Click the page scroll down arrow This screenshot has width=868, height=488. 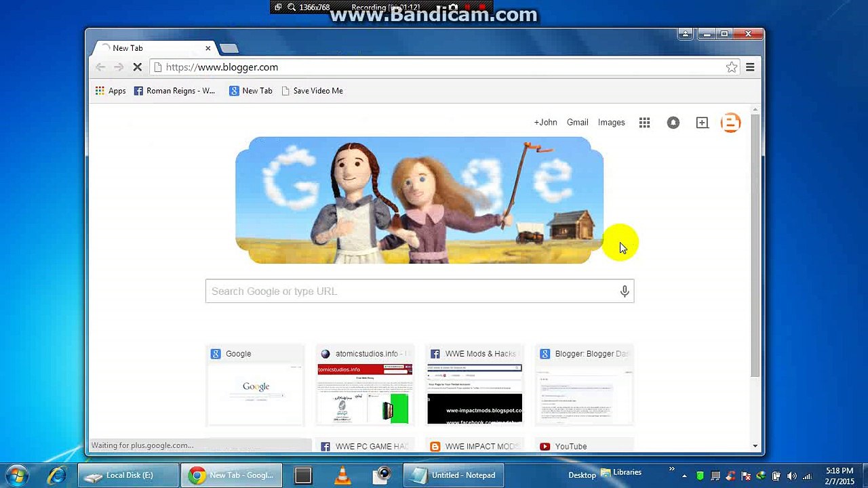tap(755, 446)
